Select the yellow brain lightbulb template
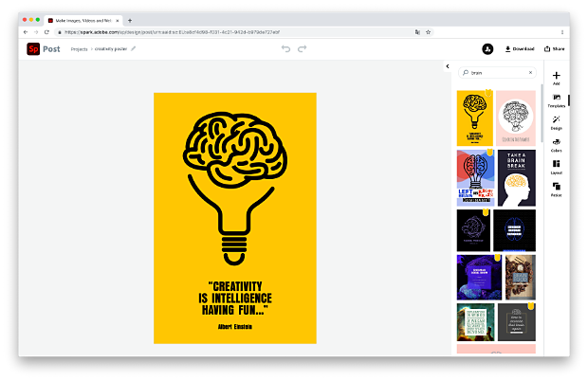The width and height of the screenshot is (588, 381). point(475,118)
